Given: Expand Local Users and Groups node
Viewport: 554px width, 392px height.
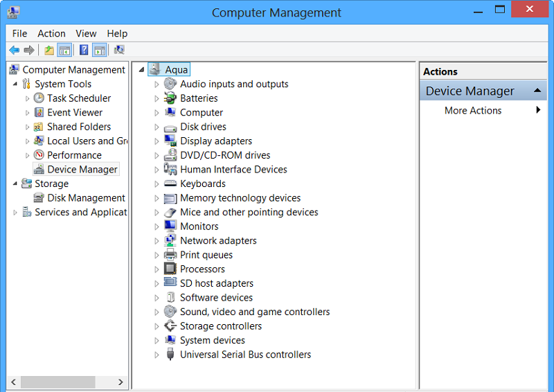Looking at the screenshot, I should click(x=27, y=141).
